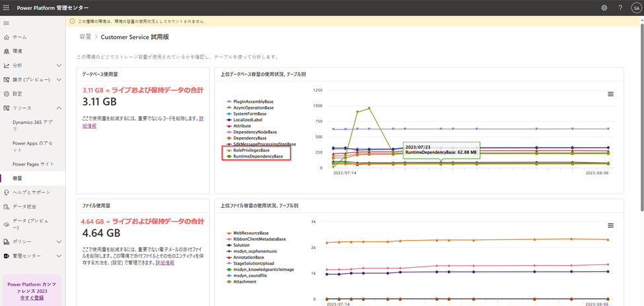Image resolution: width=644 pixels, height=306 pixels.
Task: Click the cloud icon beside データ (プレビュー)
Action: pos(6,224)
